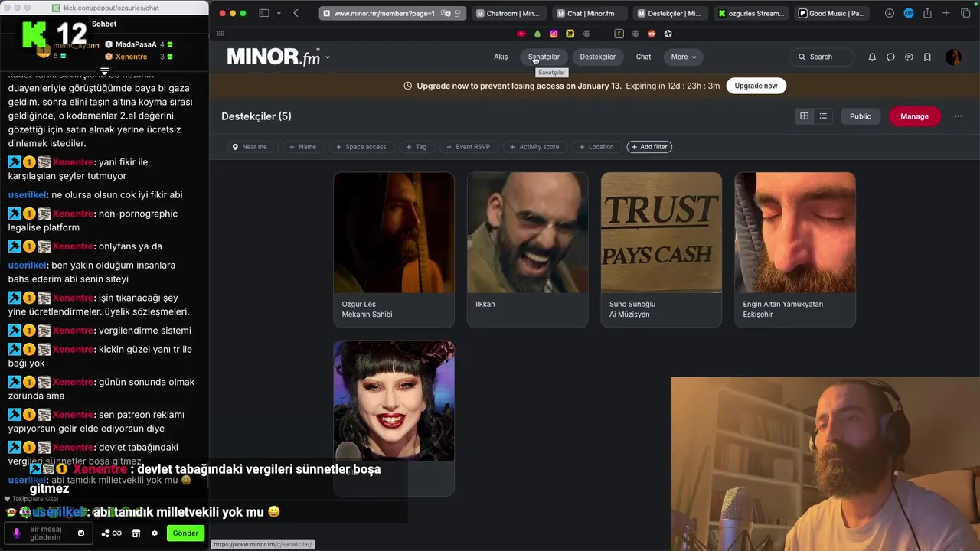Expand the More menu
Image resolution: width=980 pixels, height=551 pixels.
684,57
